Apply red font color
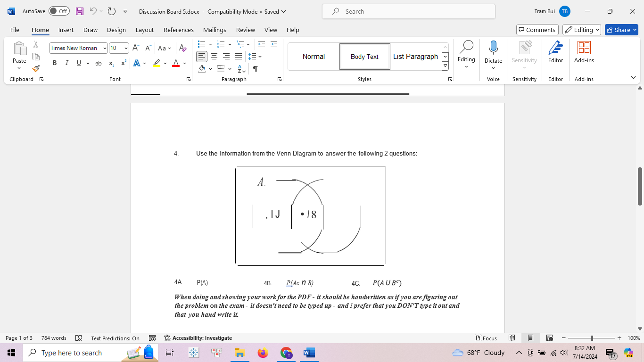644x362 pixels. pos(176,63)
